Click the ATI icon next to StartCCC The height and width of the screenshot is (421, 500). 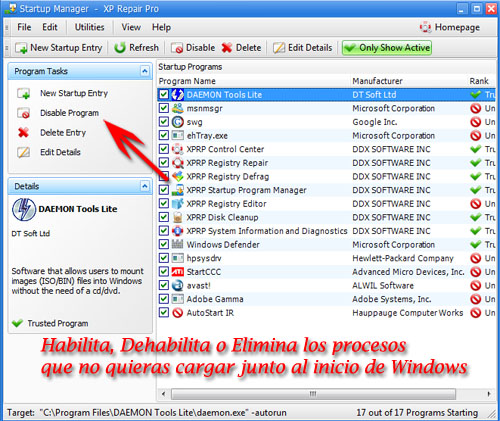click(x=178, y=272)
